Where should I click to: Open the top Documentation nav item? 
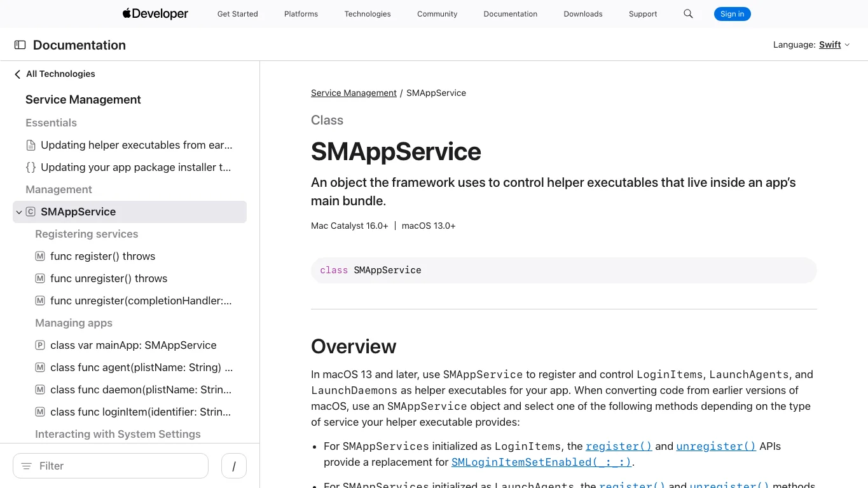[x=511, y=14]
